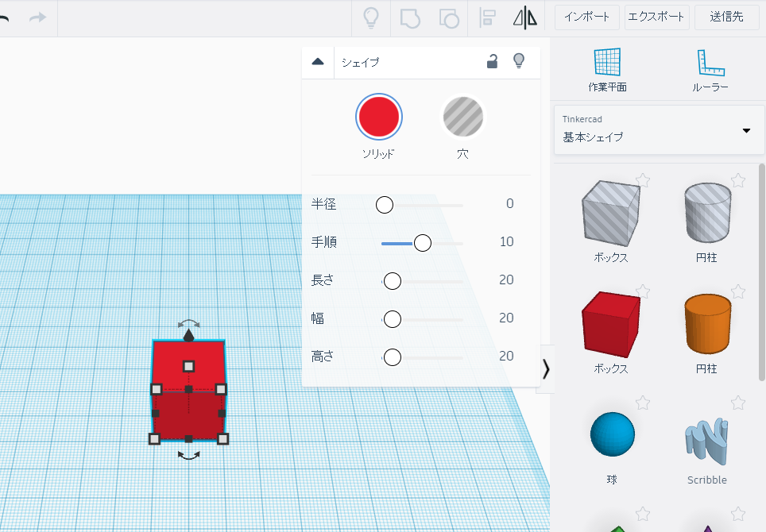This screenshot has width=766, height=532.
Task: Select the 作業平面 workplane tool
Action: [x=607, y=69]
